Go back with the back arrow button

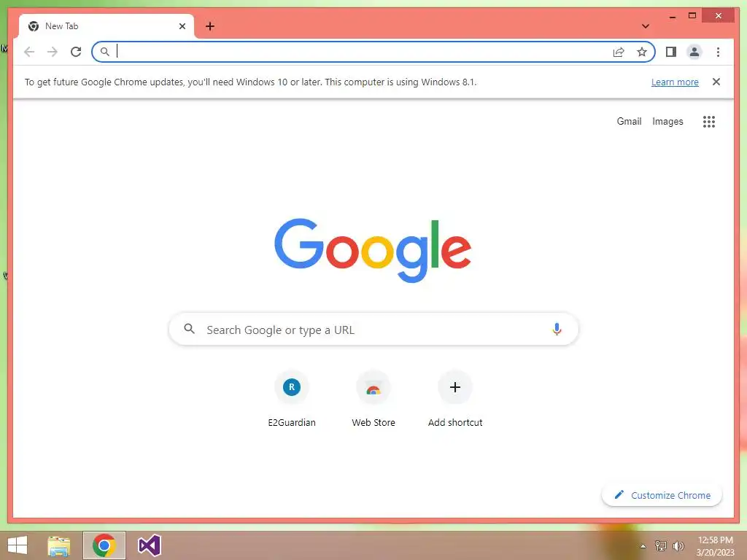pos(29,52)
